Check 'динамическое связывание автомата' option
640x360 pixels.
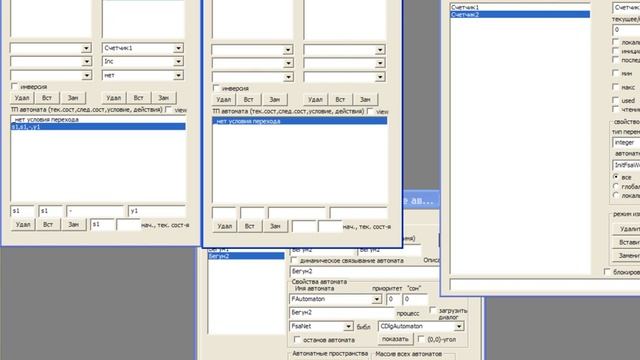(x=294, y=260)
